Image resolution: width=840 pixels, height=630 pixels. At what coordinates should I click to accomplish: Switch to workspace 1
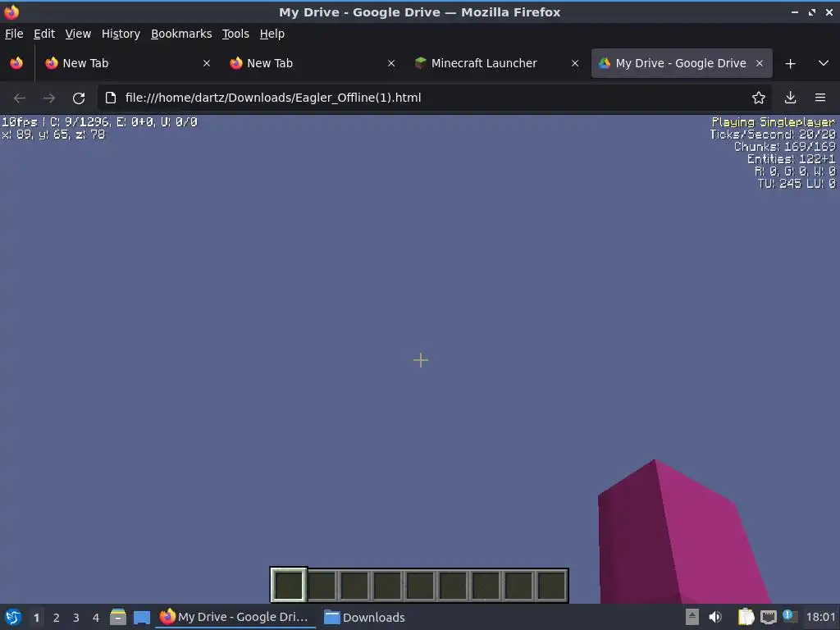pyautogui.click(x=36, y=618)
